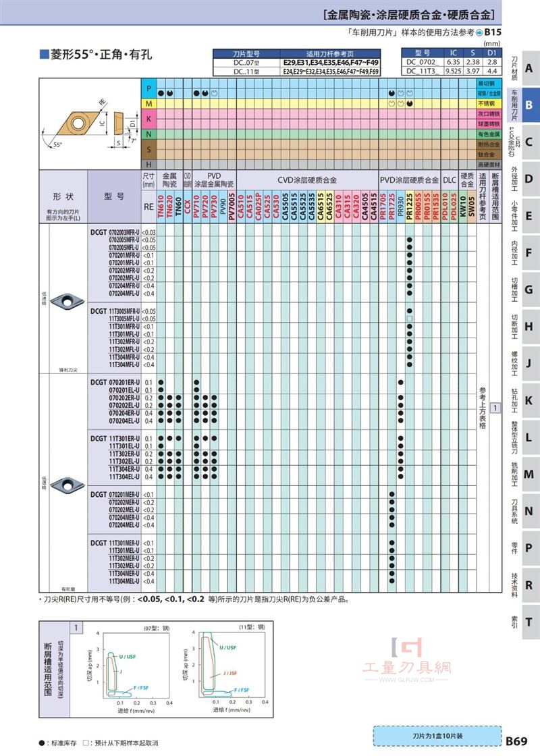The height and width of the screenshot is (756, 540).
Task: Click the black dot 标准库存 legend marker
Action: [x=42, y=743]
